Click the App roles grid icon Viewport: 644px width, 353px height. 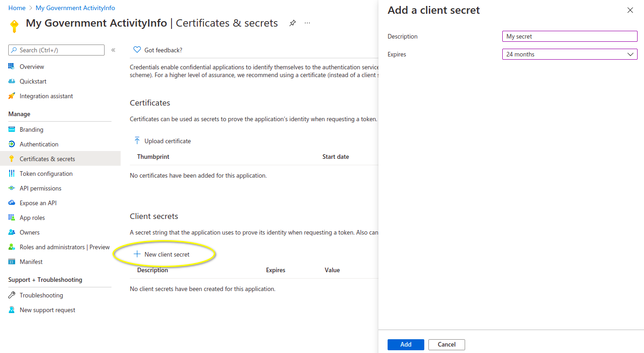(11, 218)
